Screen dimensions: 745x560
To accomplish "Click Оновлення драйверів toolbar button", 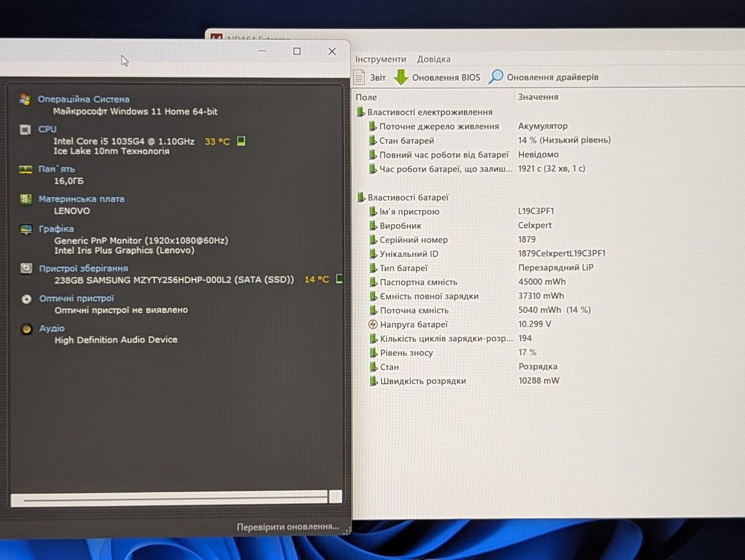I will coord(544,77).
